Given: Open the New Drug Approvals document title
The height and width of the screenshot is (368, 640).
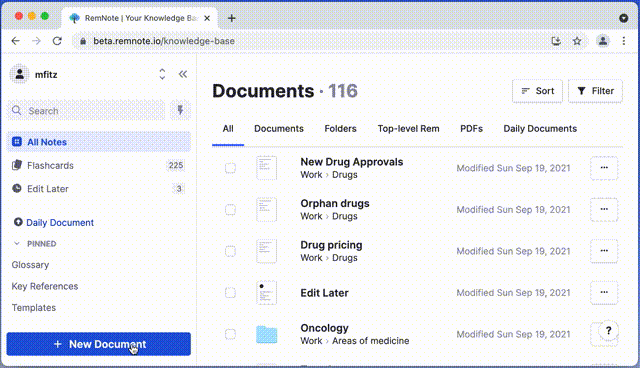Looking at the screenshot, I should (x=352, y=162).
